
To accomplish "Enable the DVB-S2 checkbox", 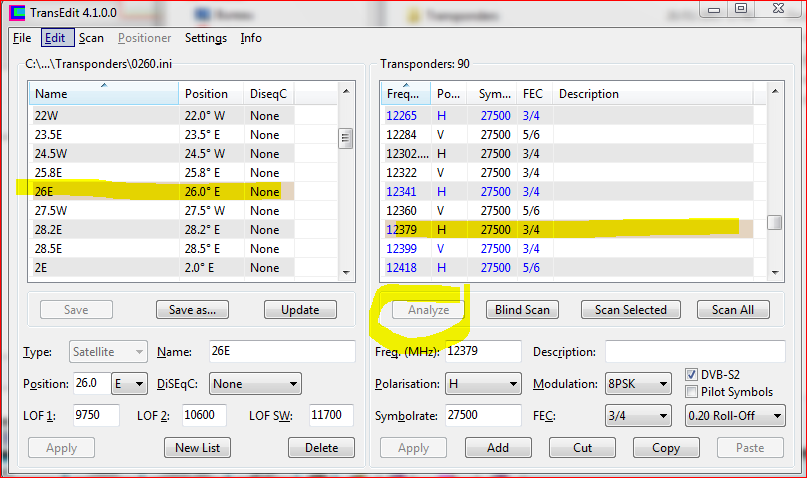I will (693, 374).
